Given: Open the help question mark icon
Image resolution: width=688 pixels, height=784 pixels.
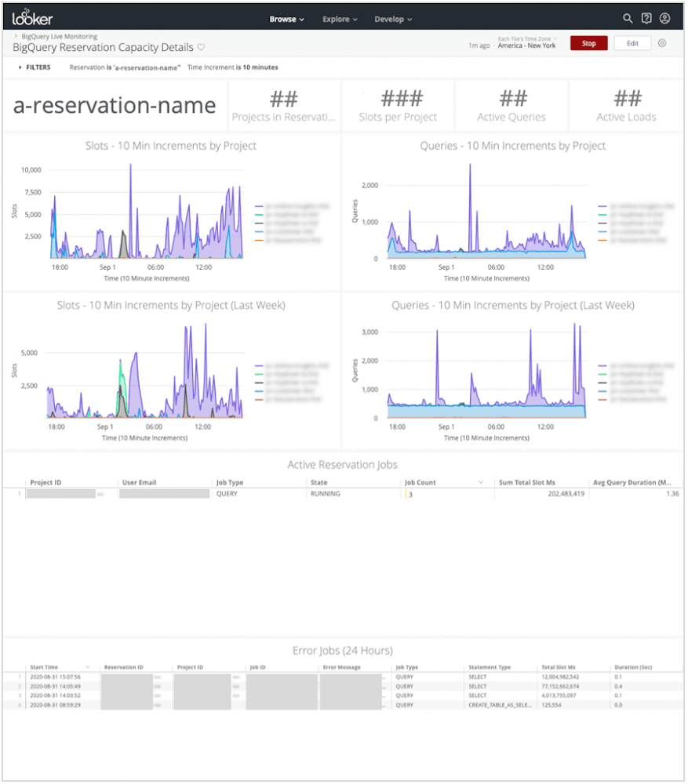Looking at the screenshot, I should click(646, 19).
